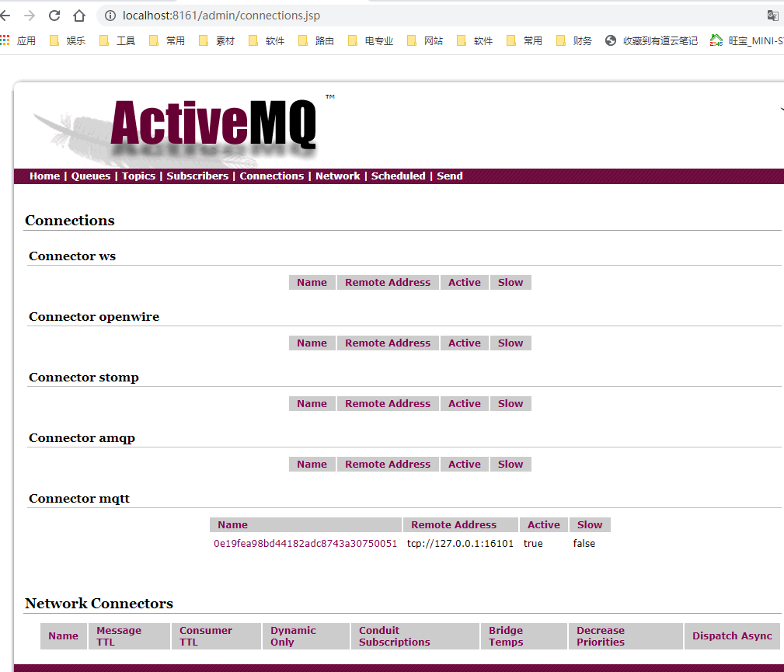Click the forward navigation arrow
Viewport: 784px width, 672px height.
pyautogui.click(x=30, y=16)
